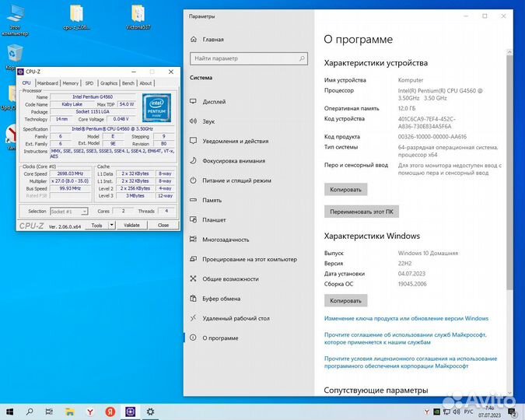Switch to the Graphics tab in CPU-Z
525x420 pixels.
(x=109, y=83)
